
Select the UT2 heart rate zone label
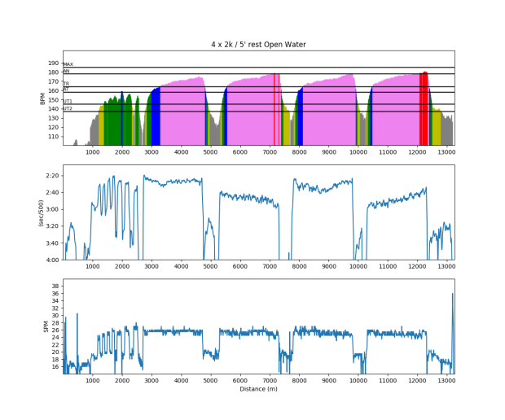(68, 108)
